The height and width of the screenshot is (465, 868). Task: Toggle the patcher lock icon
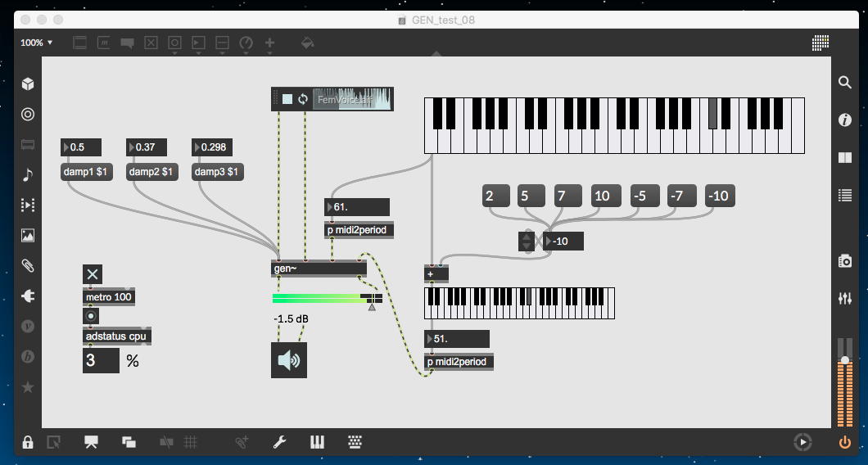(x=28, y=443)
